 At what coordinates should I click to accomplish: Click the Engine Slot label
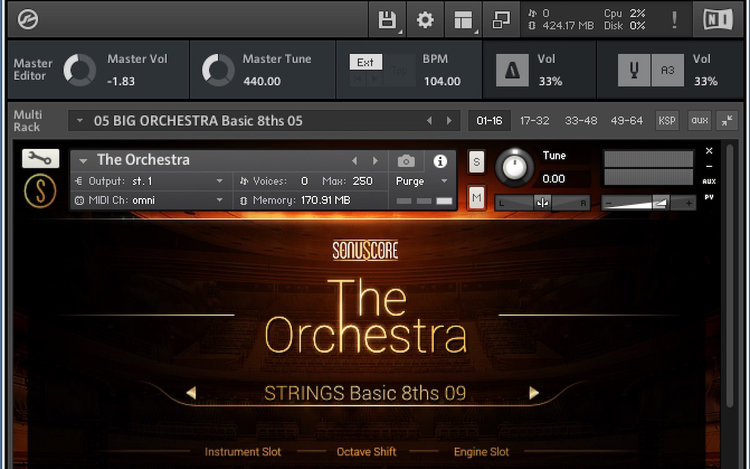click(481, 452)
